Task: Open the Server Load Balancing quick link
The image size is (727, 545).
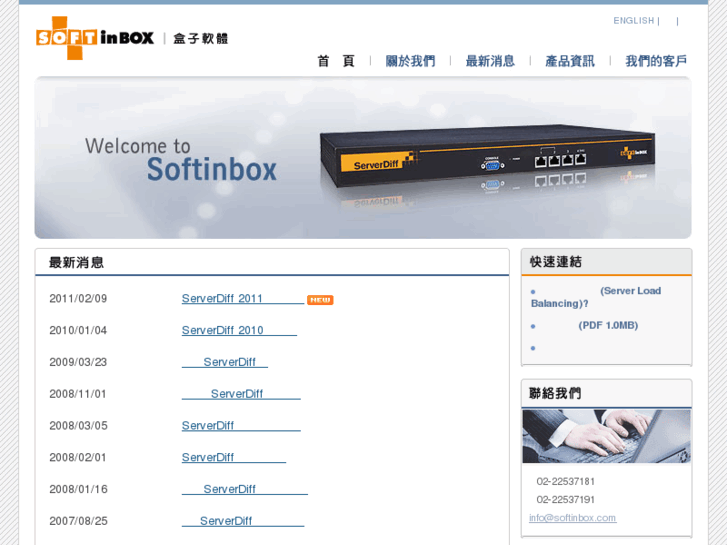Action: point(596,297)
